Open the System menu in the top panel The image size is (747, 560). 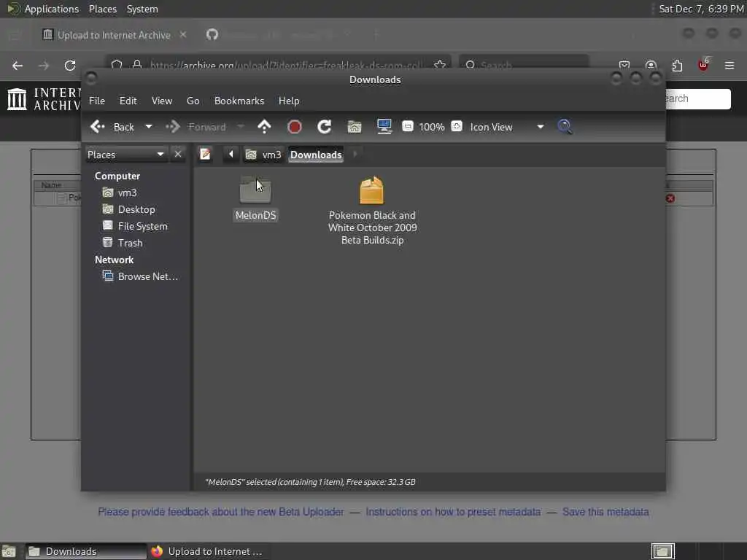point(142,9)
